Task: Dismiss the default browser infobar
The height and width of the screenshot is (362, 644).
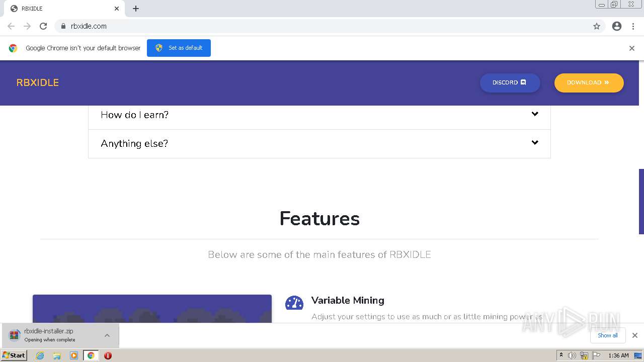Action: [x=632, y=48]
